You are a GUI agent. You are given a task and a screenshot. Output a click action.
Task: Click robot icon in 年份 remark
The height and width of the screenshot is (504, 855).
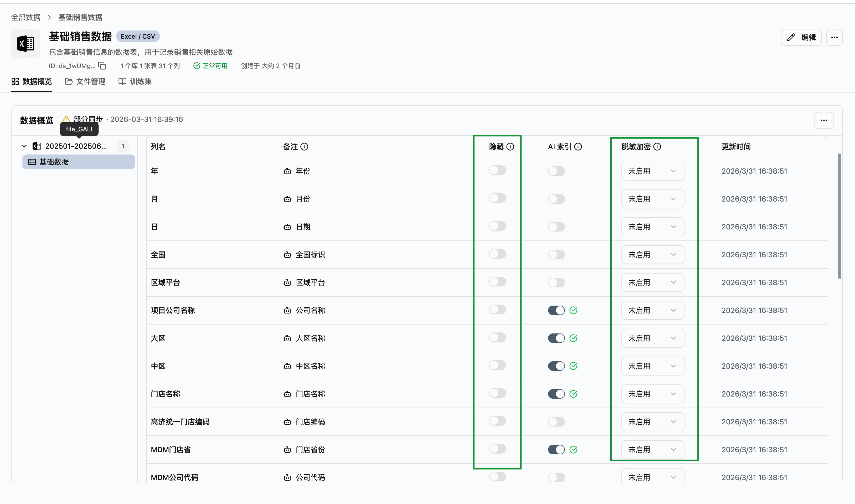287,171
